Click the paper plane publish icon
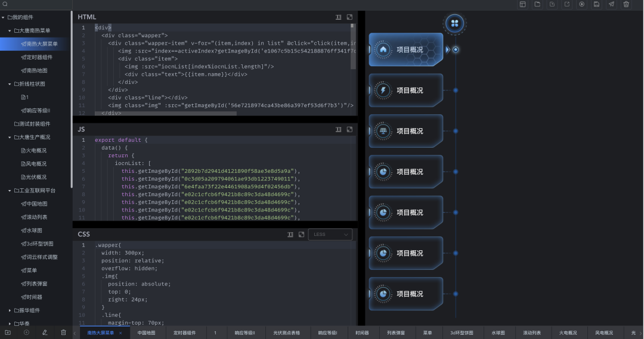 [611, 4]
